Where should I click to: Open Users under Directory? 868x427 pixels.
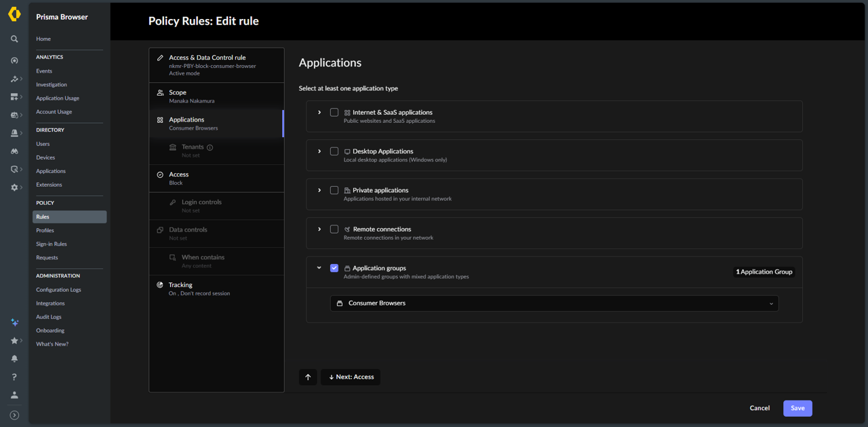click(x=43, y=144)
